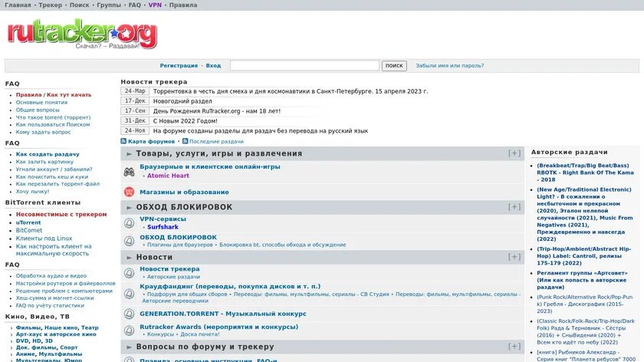The height and width of the screenshot is (362, 644).
Task: Open Браузерные и клиентские онлайн-игры forum
Action: coord(210,166)
